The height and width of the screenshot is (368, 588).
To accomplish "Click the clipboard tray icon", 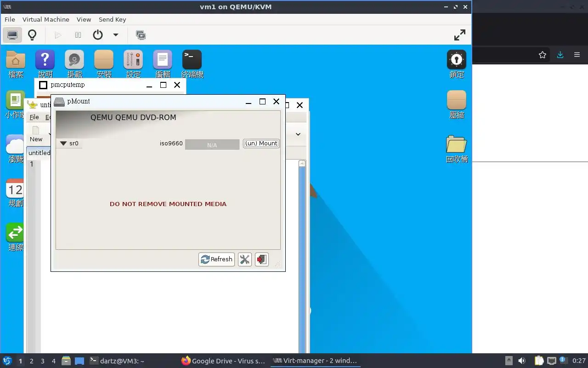I will (x=539, y=361).
